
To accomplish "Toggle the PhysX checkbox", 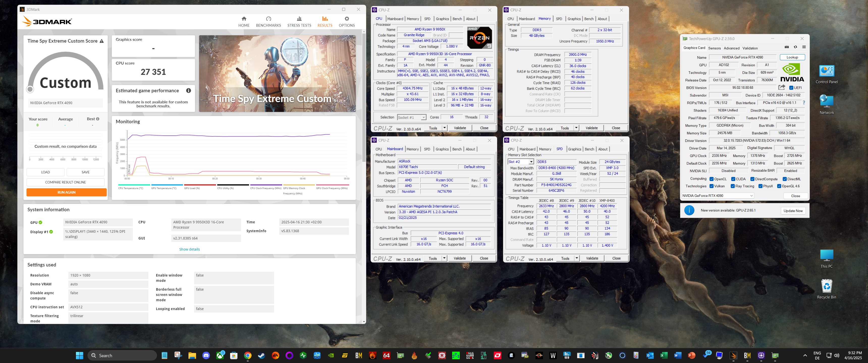I will pos(760,186).
